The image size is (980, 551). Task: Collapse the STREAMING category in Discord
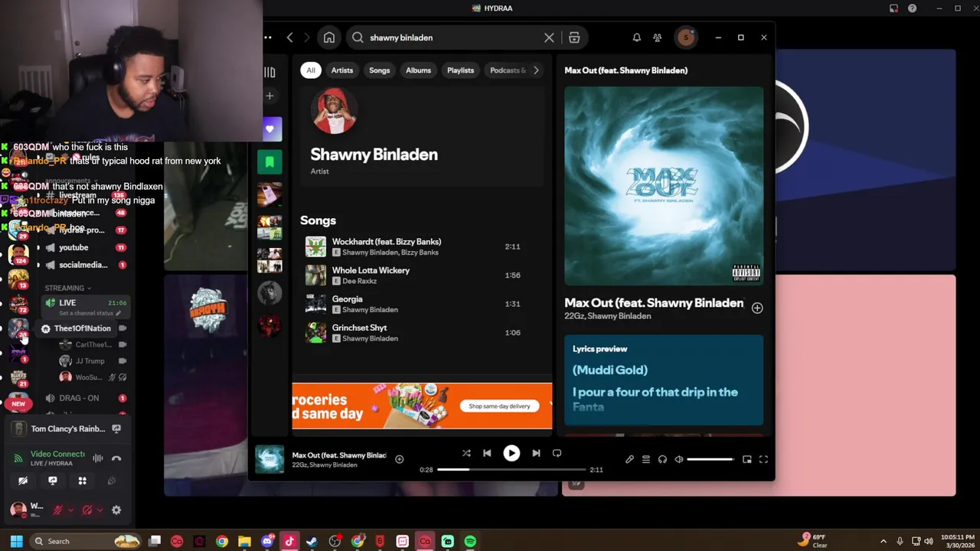pos(67,288)
